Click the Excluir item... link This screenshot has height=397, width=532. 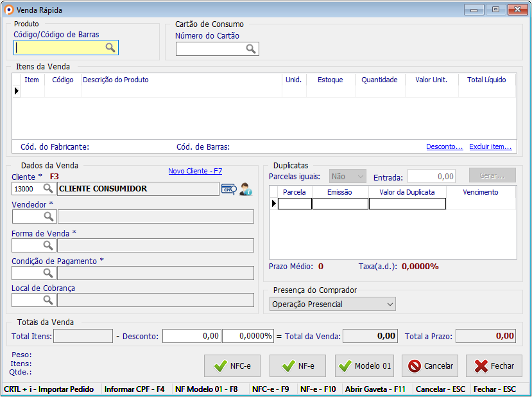click(x=490, y=147)
